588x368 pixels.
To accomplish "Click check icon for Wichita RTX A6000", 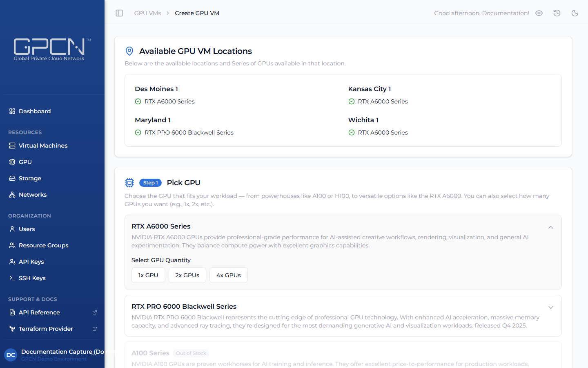I will point(352,132).
